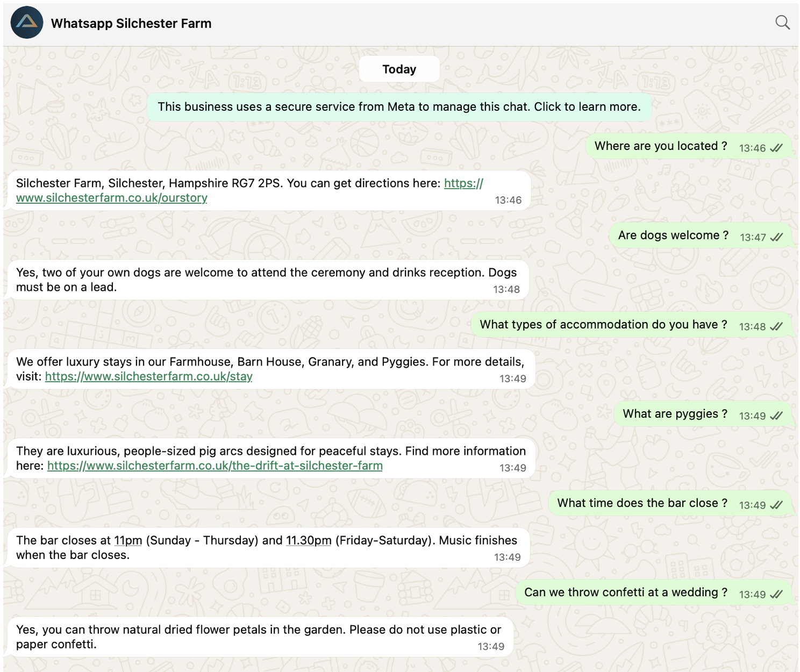This screenshot has width=800, height=672.
Task: Click the underlined 11.30pm time
Action: click(308, 540)
